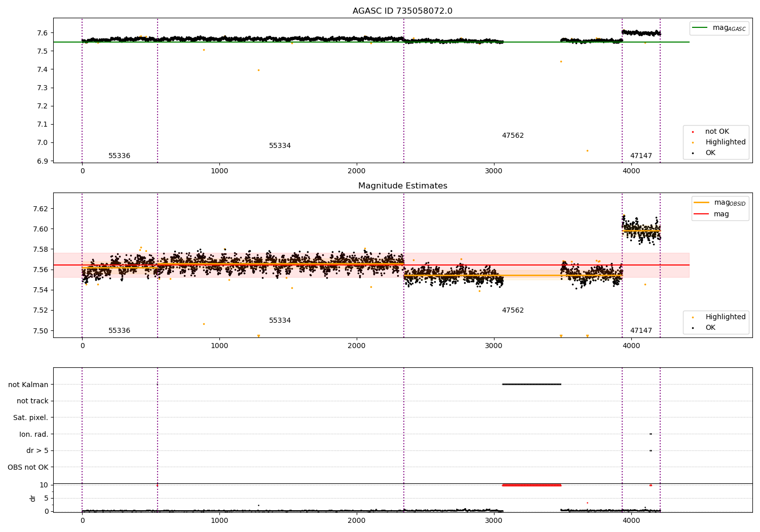Screen dimensions: 760x532
Task: Click the black 'not Kalman' flagged data segment
Action: tap(531, 385)
